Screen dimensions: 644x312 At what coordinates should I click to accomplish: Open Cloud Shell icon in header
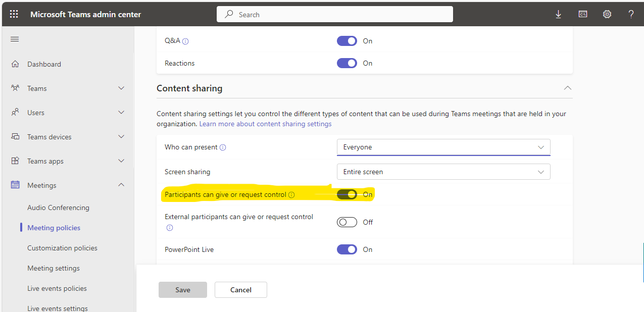(x=583, y=14)
